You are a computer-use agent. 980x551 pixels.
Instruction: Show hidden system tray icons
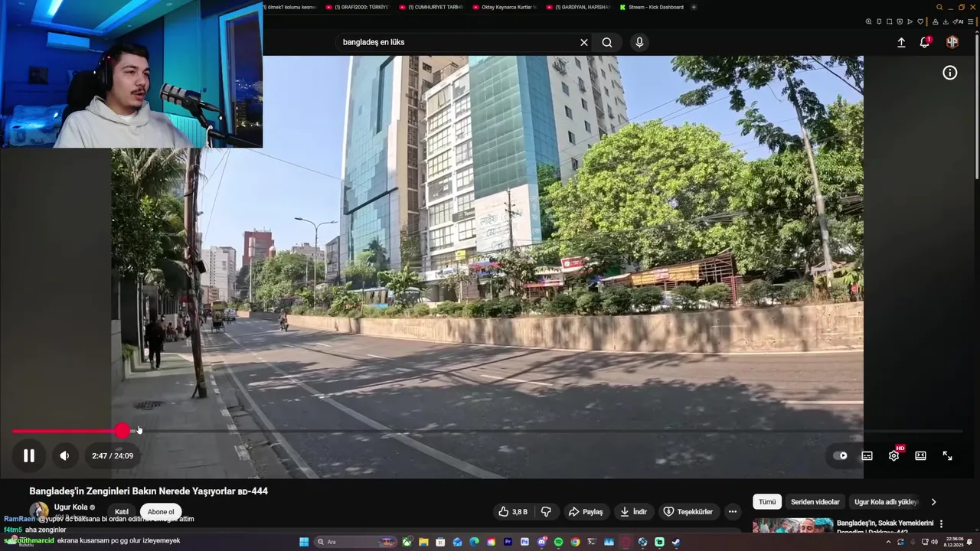(x=889, y=542)
